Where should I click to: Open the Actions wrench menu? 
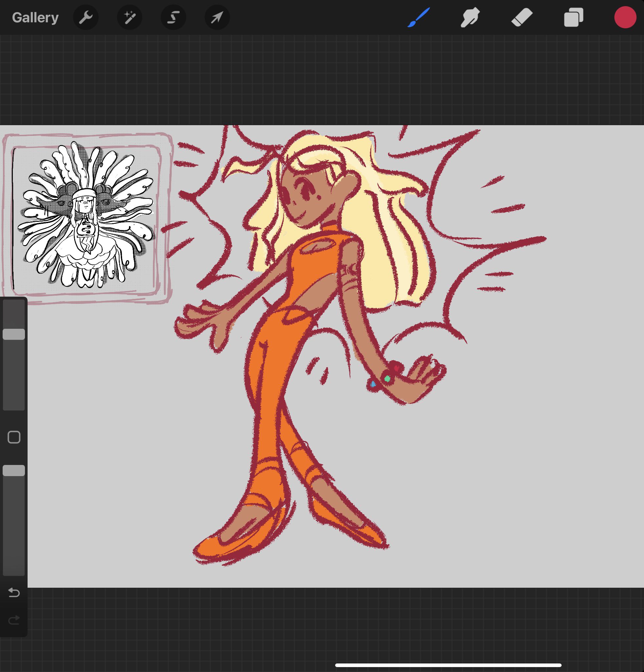coord(86,17)
